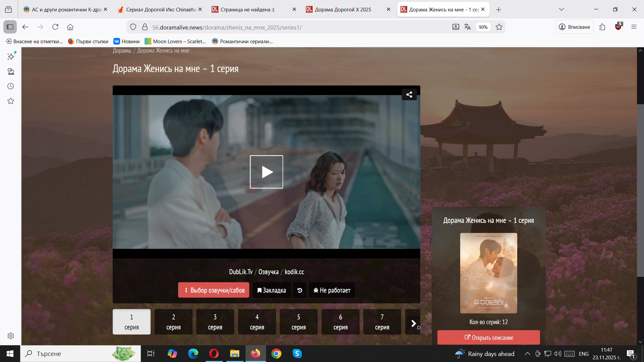
Task: Open history clock icon in sidebar
Action: point(11,86)
